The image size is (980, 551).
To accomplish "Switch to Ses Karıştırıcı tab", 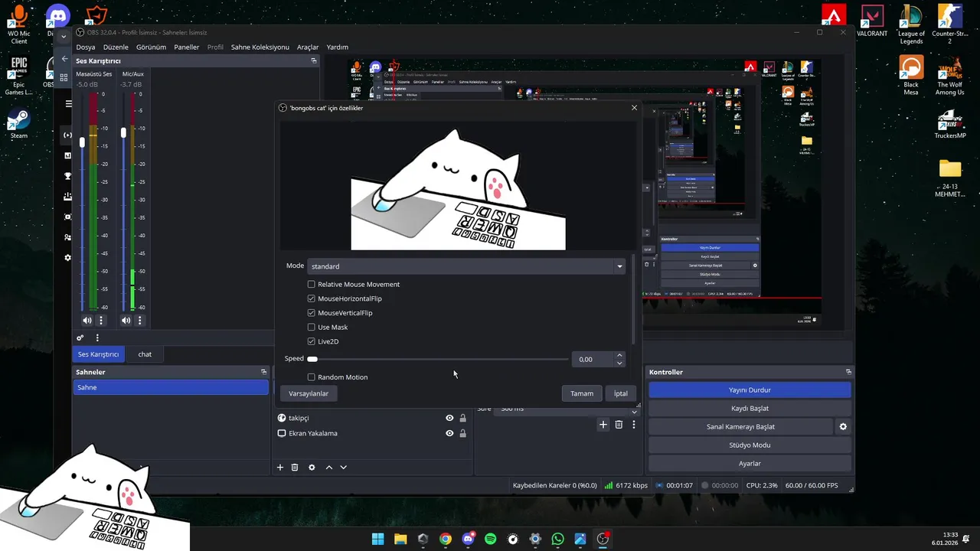I will [98, 354].
